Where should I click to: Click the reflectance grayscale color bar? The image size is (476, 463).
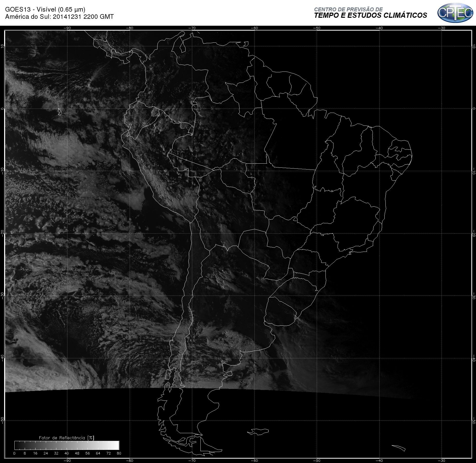point(67,445)
